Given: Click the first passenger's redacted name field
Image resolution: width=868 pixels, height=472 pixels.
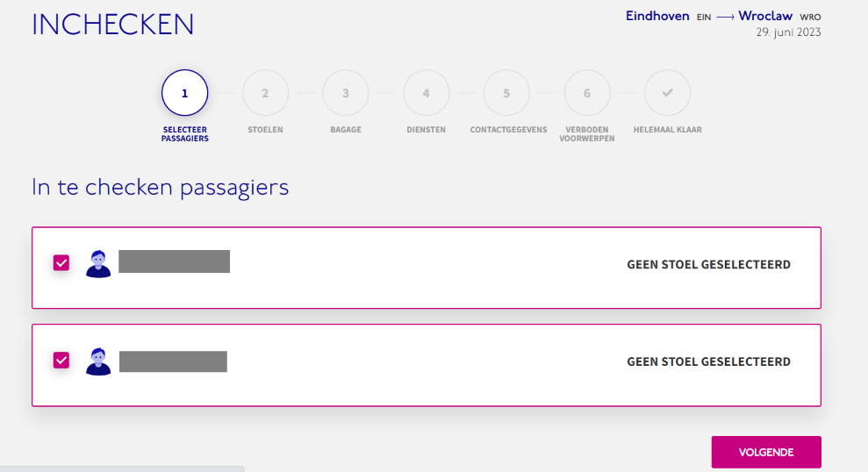Looking at the screenshot, I should click(x=175, y=261).
